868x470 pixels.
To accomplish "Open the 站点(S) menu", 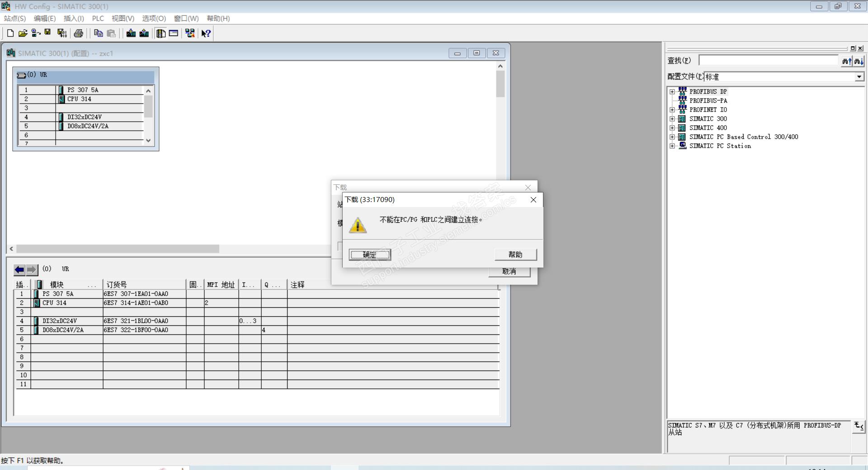I will (15, 19).
